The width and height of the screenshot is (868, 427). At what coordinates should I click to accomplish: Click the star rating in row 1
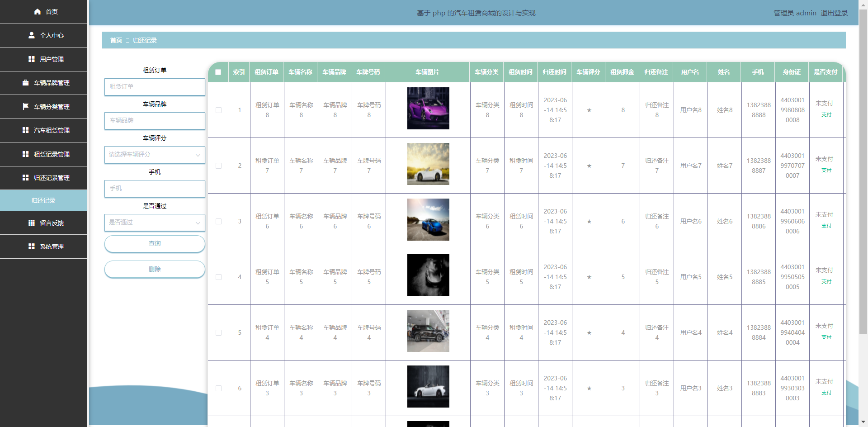tap(589, 110)
